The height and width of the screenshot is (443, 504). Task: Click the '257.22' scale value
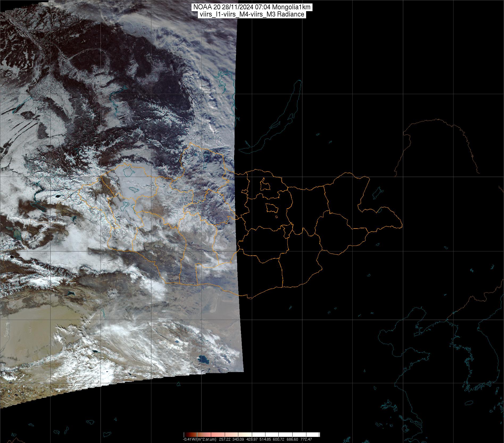(225, 439)
